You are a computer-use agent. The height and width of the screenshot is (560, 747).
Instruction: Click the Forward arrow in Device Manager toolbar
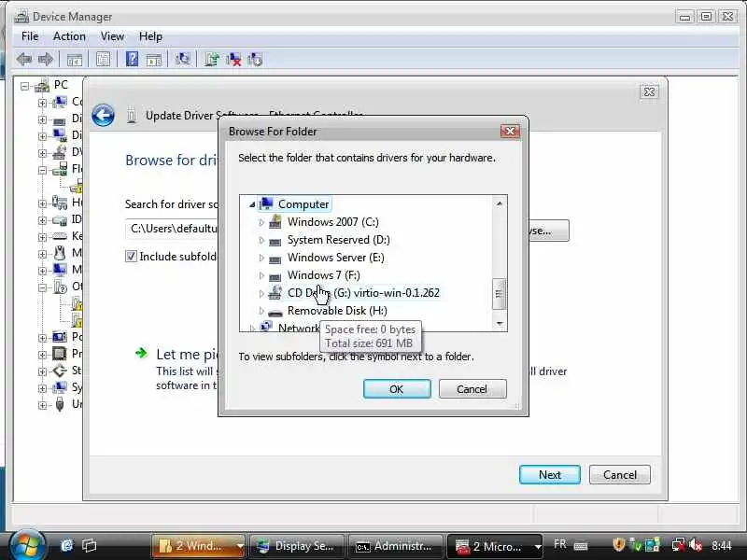coord(46,60)
